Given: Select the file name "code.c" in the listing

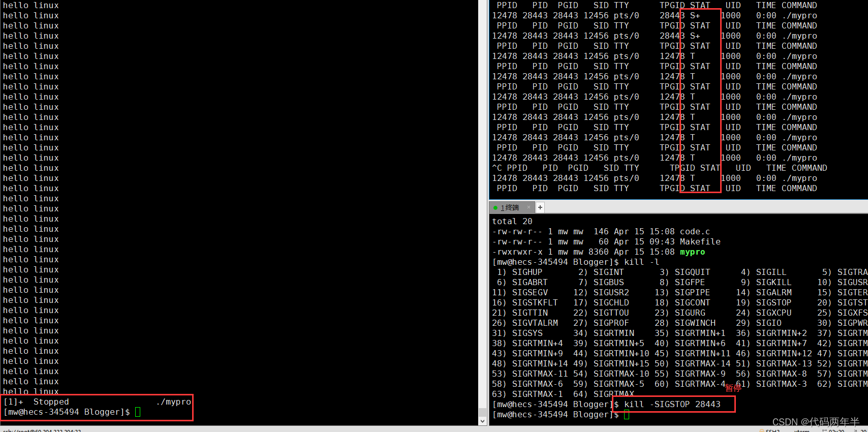Looking at the screenshot, I should (695, 232).
